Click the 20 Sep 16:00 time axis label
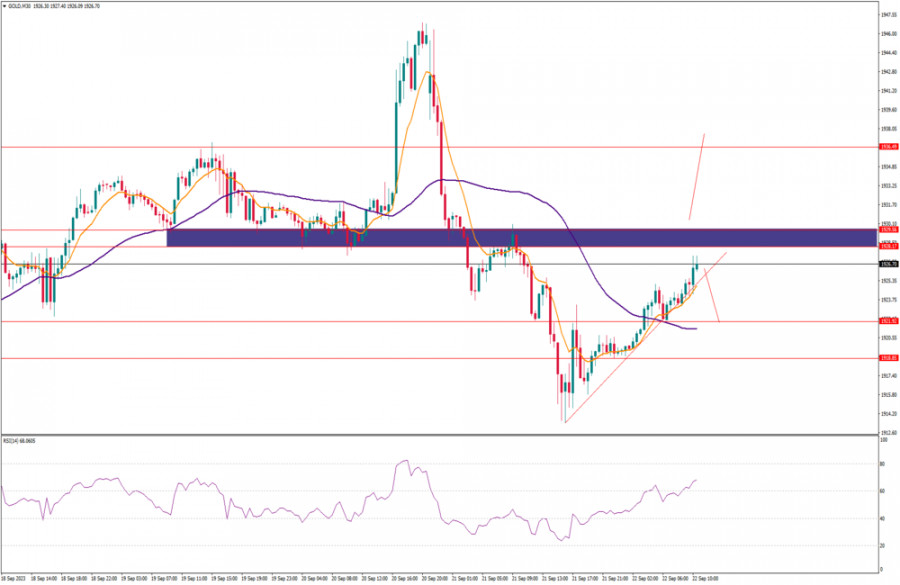The width and height of the screenshot is (900, 585). 405,579
